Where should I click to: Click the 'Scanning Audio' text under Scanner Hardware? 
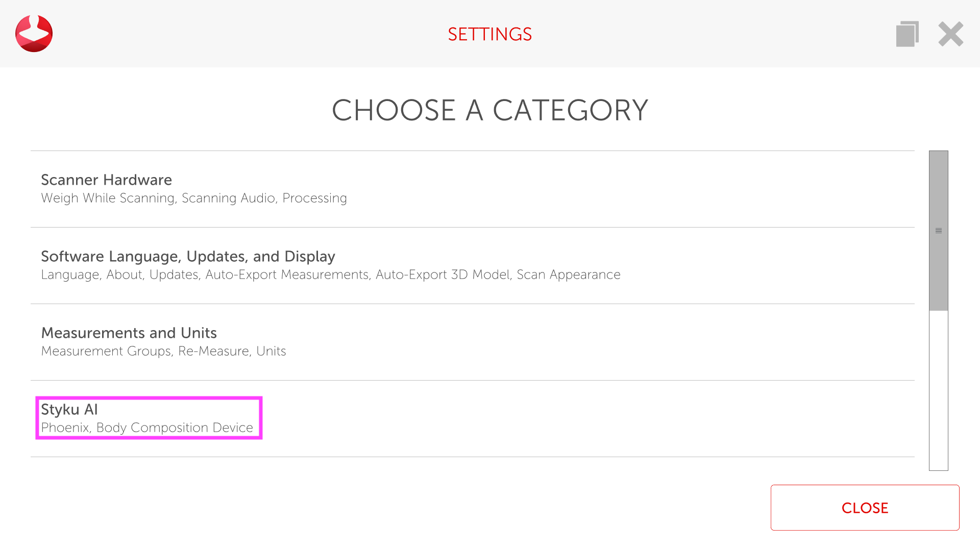228,198
